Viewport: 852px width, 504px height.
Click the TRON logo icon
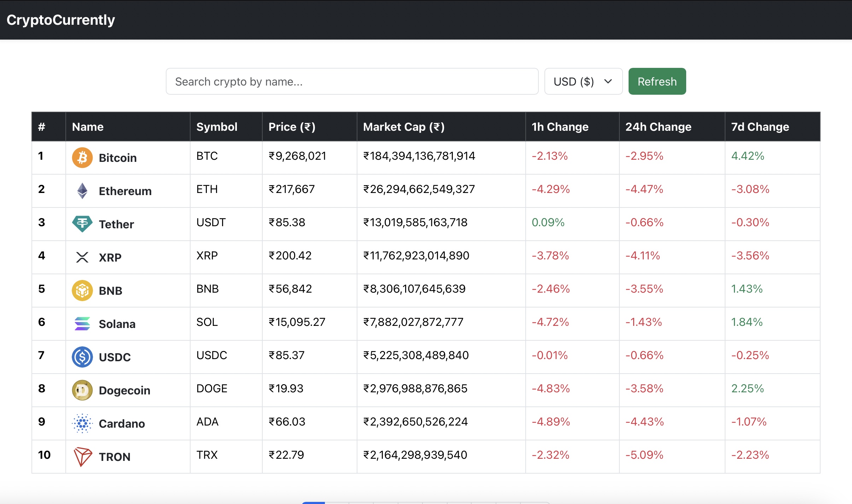pos(82,456)
